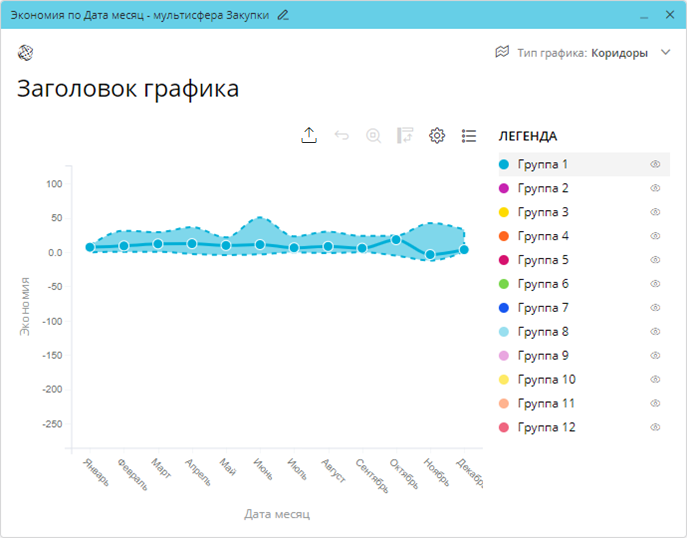Click the Заголовок графика title text
Screen dimensions: 687x538
(128, 89)
